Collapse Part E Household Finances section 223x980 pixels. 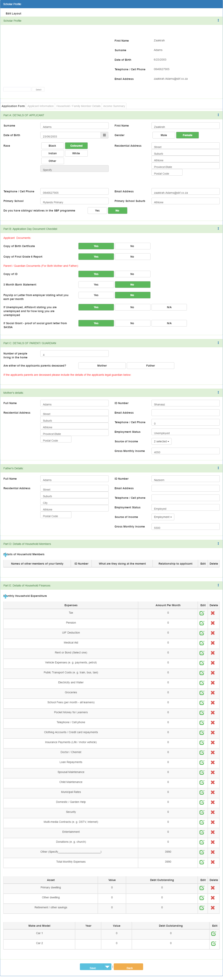(218, 585)
